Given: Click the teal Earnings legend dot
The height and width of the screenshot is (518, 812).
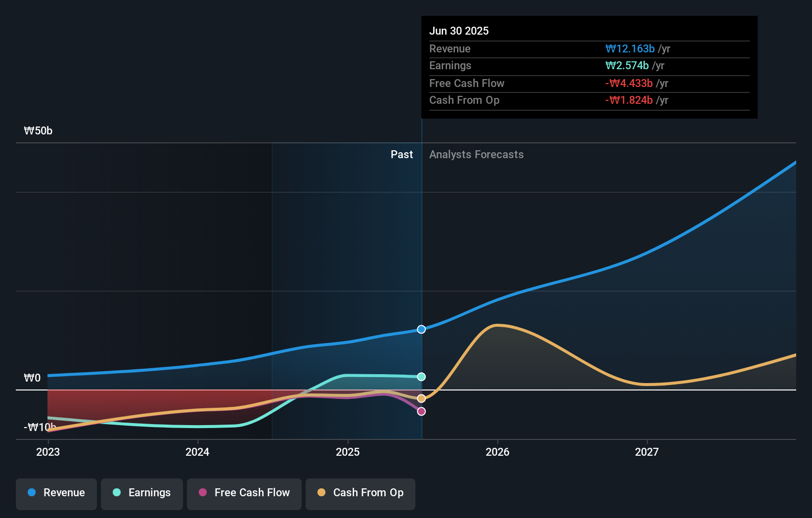Looking at the screenshot, I should pos(116,493).
